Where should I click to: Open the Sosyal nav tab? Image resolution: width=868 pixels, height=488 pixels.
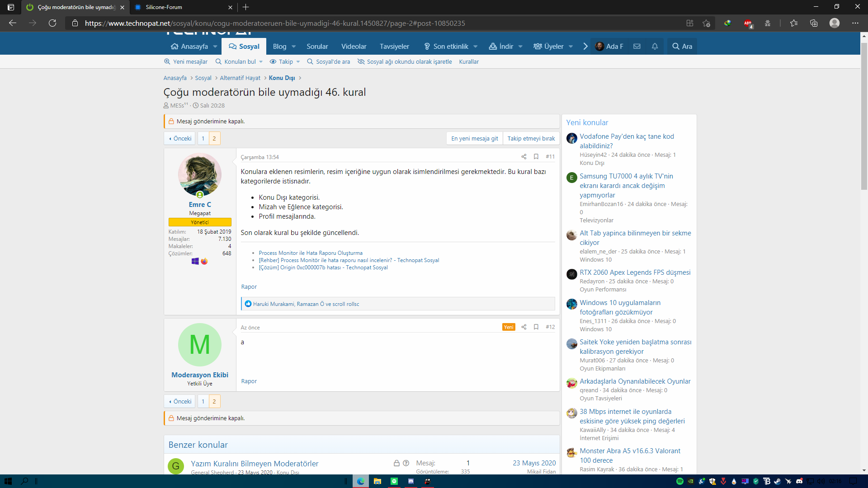coord(244,46)
